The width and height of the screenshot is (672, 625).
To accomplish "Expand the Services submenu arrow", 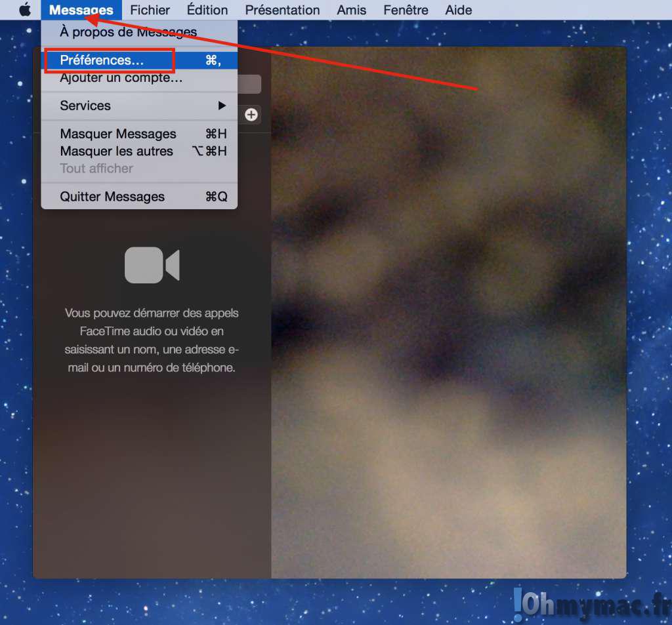I will 222,106.
